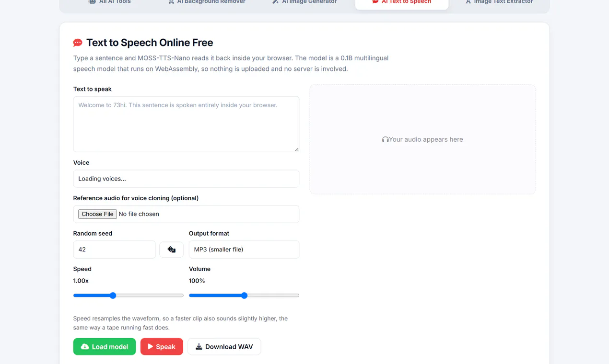Click the Random seed field containing 42
Image resolution: width=609 pixels, height=364 pixels.
pos(115,250)
